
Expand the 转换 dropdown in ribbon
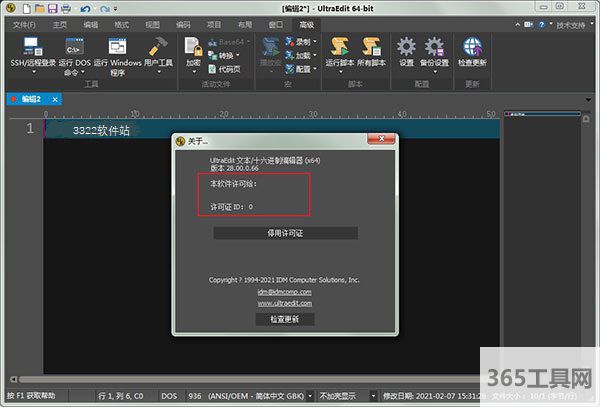click(x=231, y=56)
